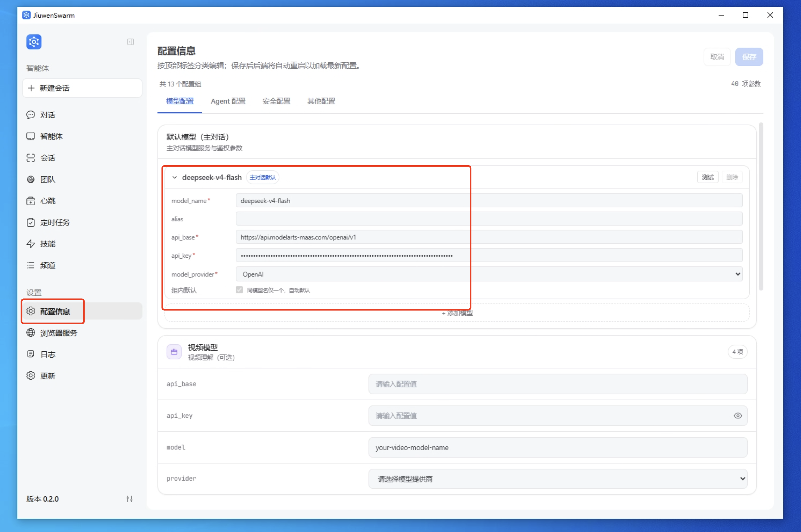Focus the 视频模型 api_base input
This screenshot has width=801, height=532.
click(558, 384)
